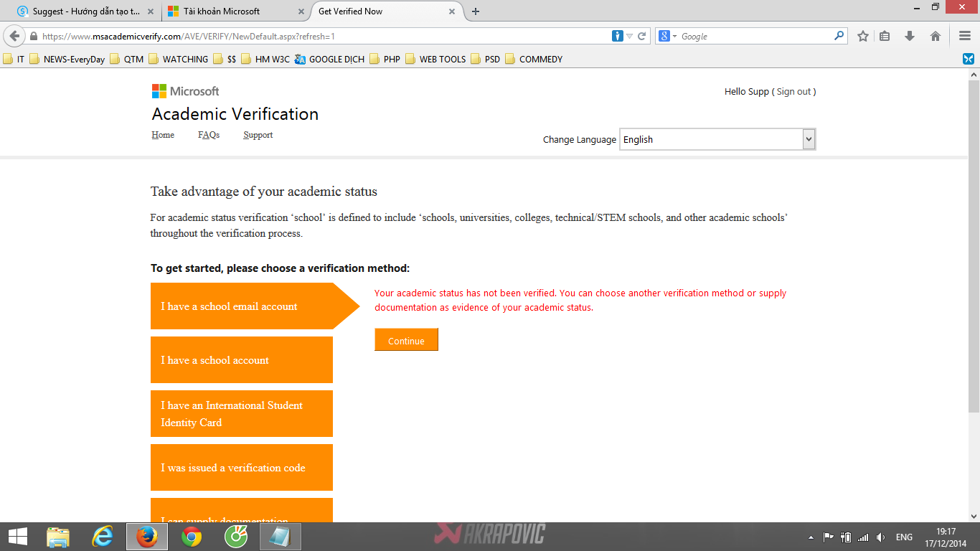Open the IT bookmarks folder
Screen dimensions: 980x551
[x=14, y=60]
